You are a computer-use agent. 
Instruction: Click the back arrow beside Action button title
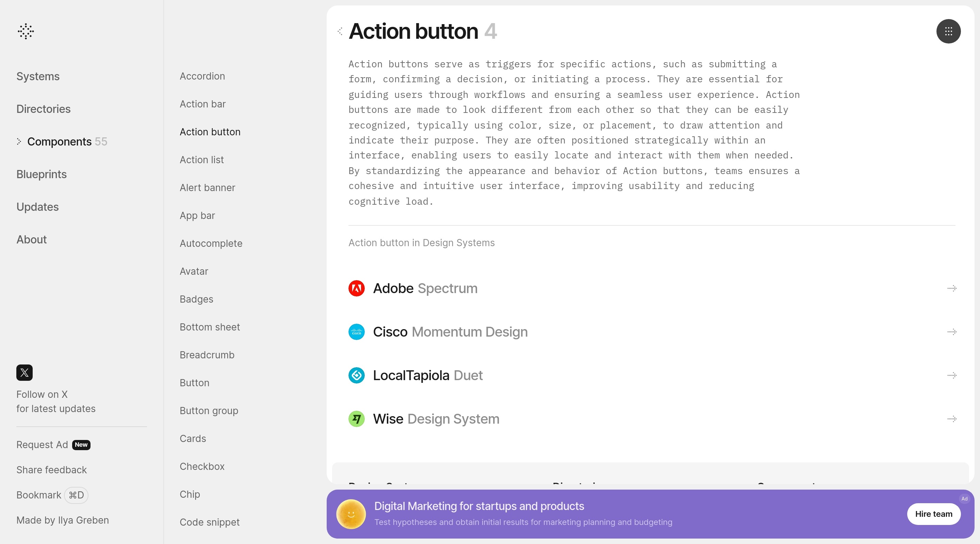(340, 31)
